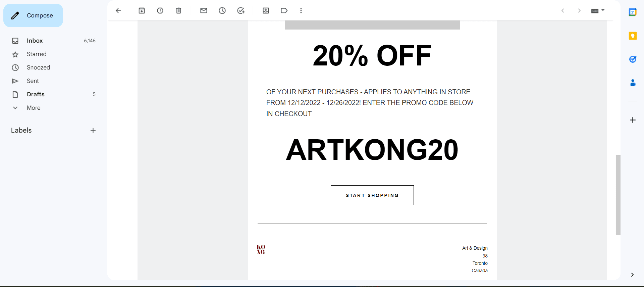Open the Inbox folder
The height and width of the screenshot is (287, 644).
(54, 41)
